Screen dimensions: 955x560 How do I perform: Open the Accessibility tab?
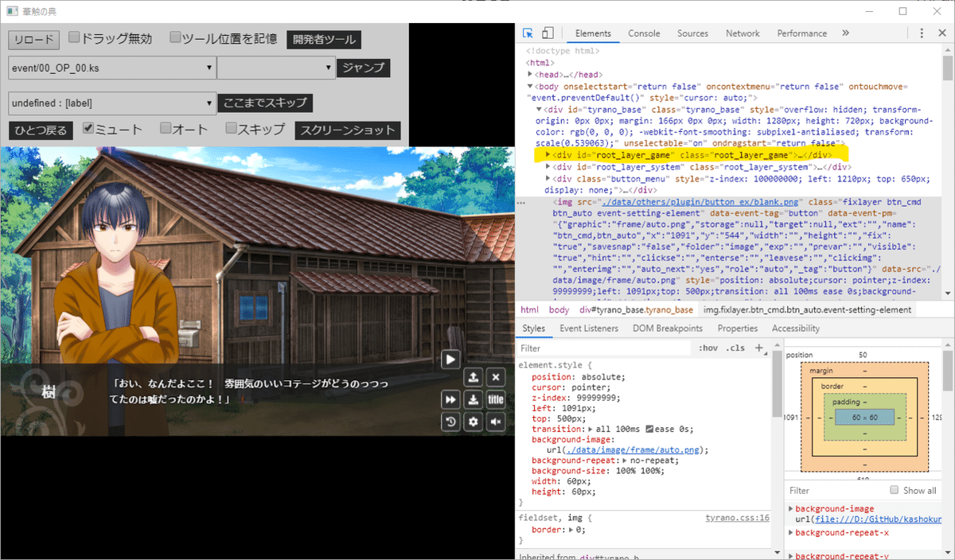795,328
